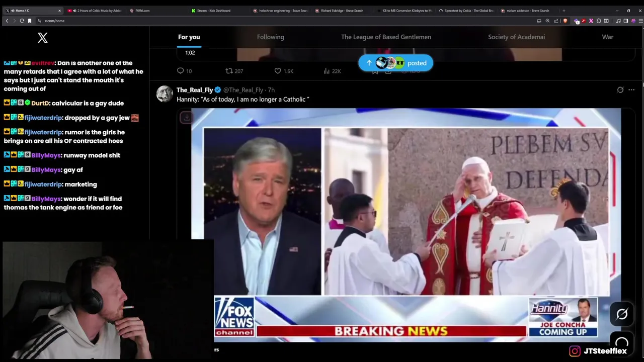Screen dimensions: 644x362
Task: Click the browser forward arrow
Action: pyautogui.click(x=14, y=21)
